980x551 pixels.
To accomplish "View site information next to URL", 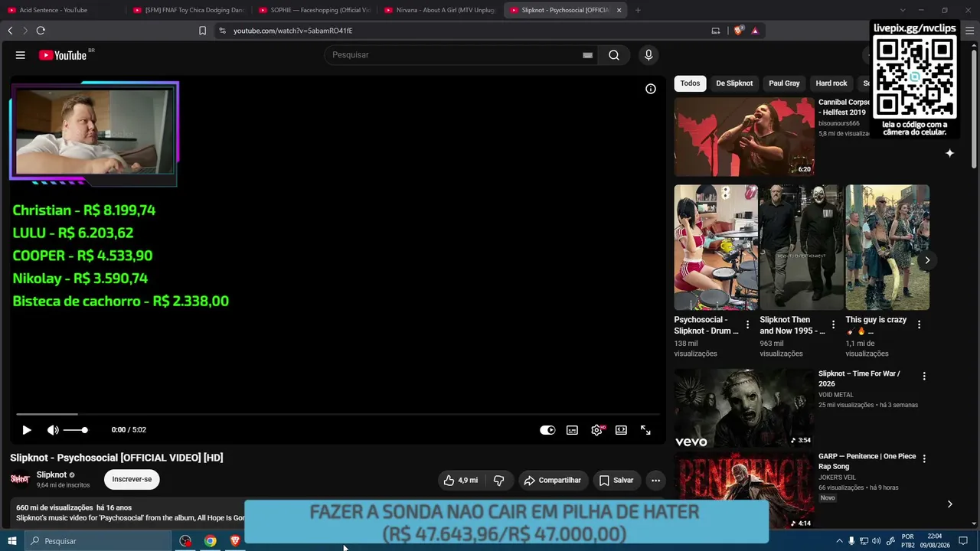I will [222, 31].
